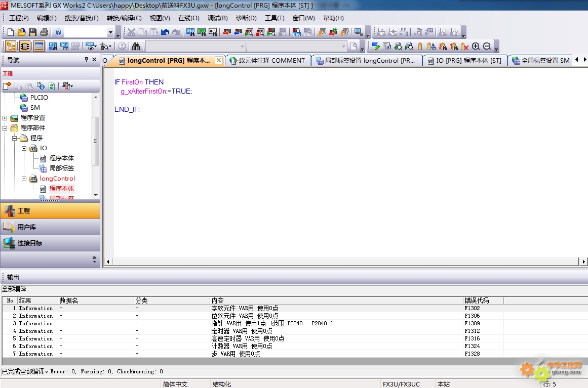Collapse the 程序部件 tree node
588x388 pixels.
[5, 128]
